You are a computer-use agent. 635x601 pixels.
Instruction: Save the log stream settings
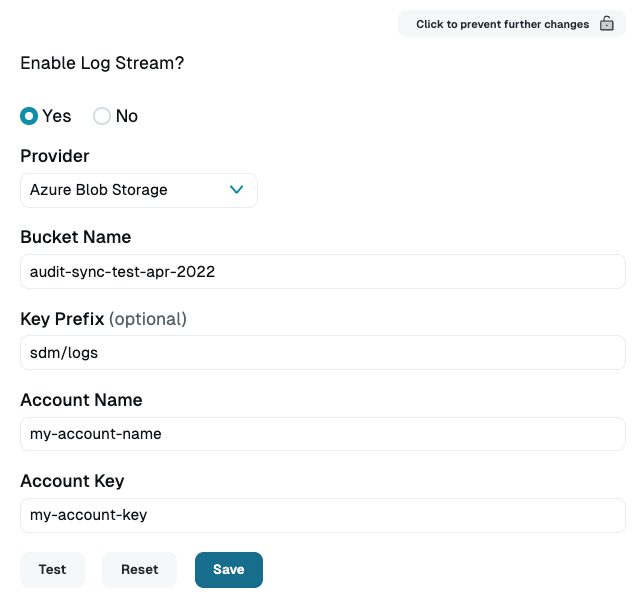(x=228, y=570)
